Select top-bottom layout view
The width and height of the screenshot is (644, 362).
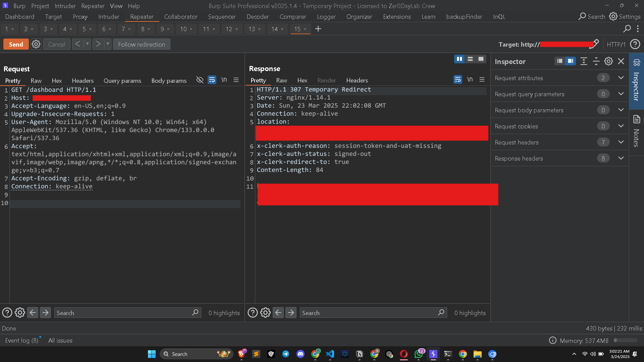(x=470, y=59)
